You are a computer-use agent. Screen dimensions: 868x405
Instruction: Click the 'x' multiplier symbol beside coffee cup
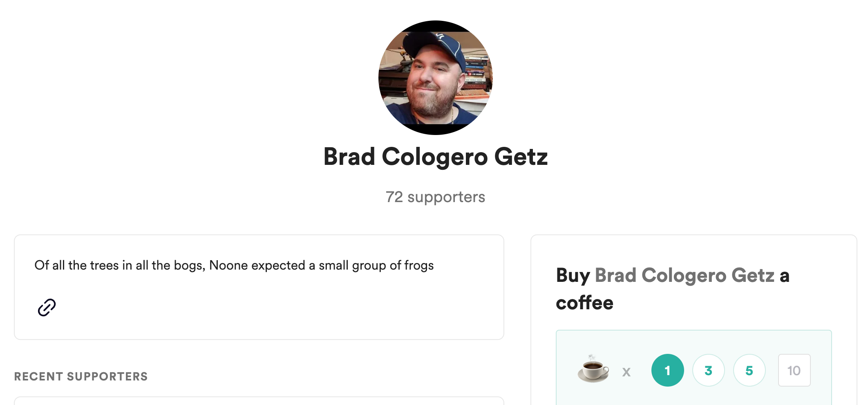(626, 372)
